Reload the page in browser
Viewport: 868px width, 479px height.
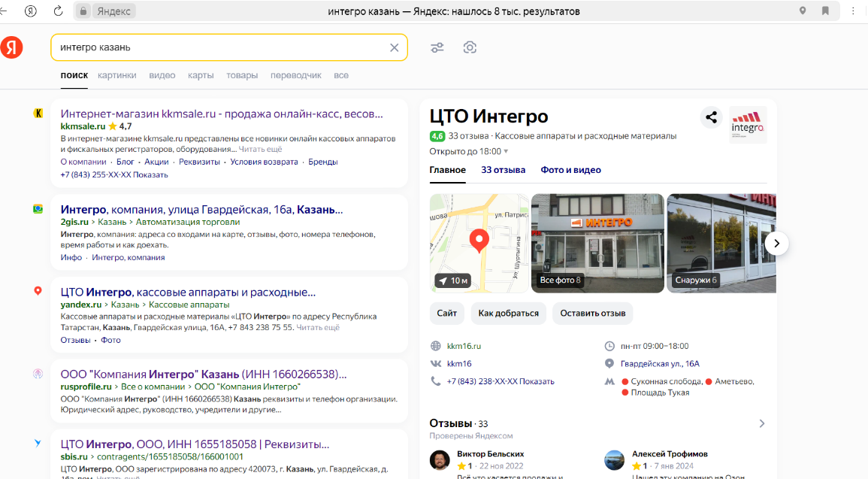[58, 11]
